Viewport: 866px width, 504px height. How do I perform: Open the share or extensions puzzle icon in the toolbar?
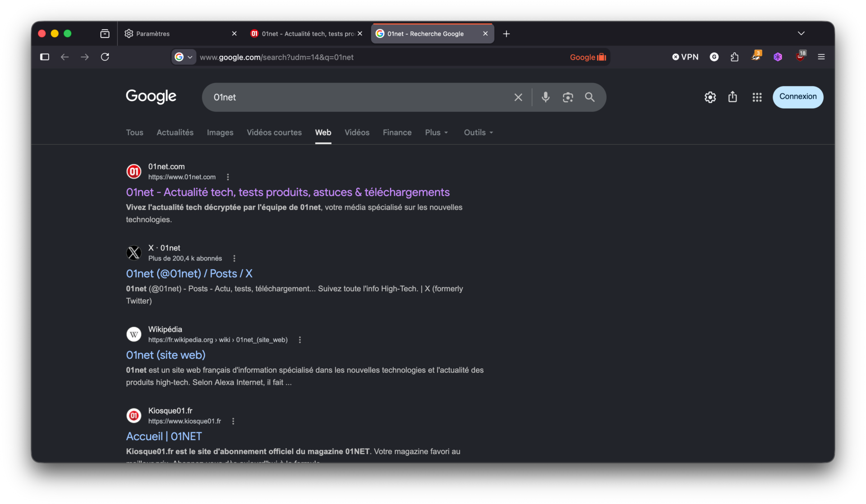[735, 57]
